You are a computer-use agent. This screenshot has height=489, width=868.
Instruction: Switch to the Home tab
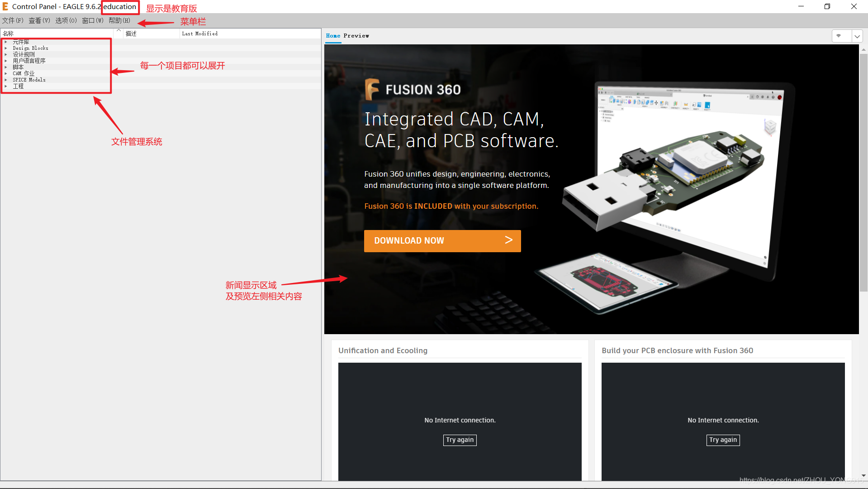click(x=333, y=36)
